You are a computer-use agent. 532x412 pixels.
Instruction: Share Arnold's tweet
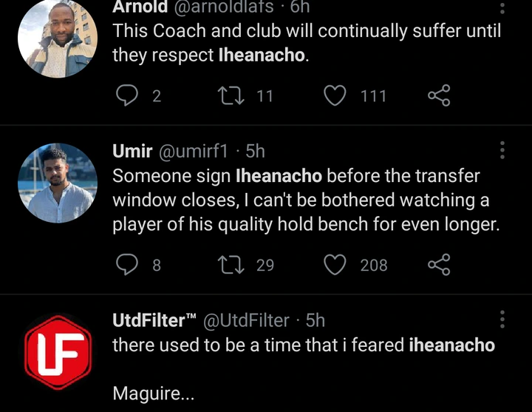pyautogui.click(x=439, y=95)
